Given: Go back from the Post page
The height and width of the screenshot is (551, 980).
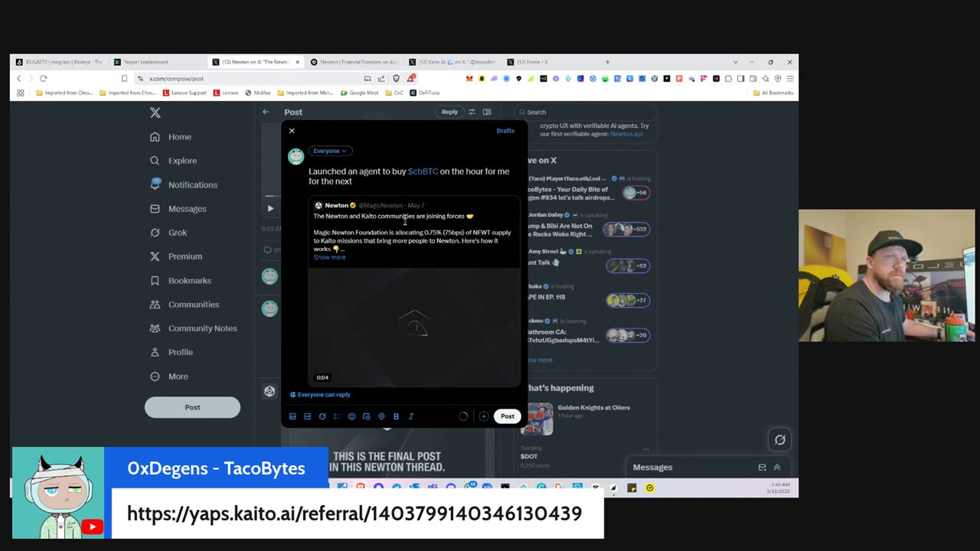Looking at the screenshot, I should pyautogui.click(x=266, y=112).
